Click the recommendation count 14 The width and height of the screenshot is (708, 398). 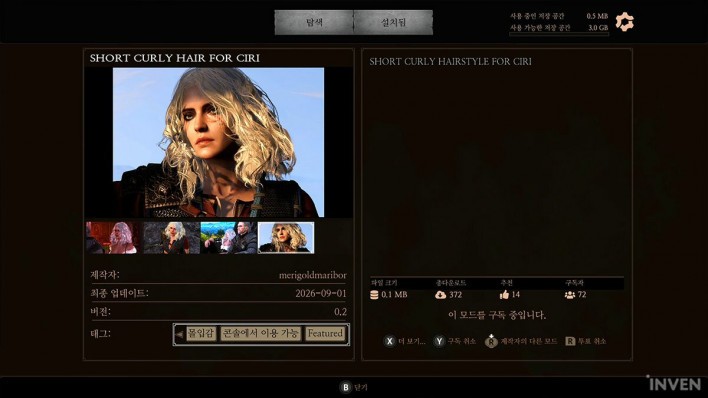pyautogui.click(x=516, y=295)
